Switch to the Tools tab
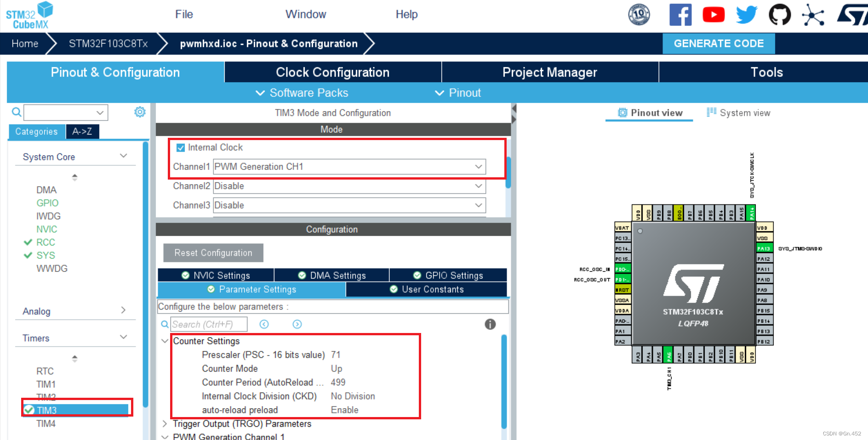Screen dimensions: 868x440 click(x=764, y=72)
